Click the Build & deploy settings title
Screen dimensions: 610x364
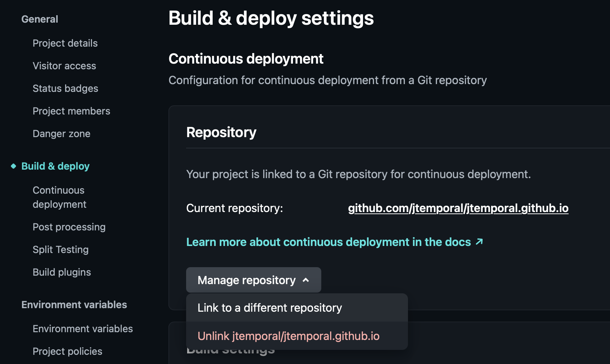pyautogui.click(x=271, y=18)
